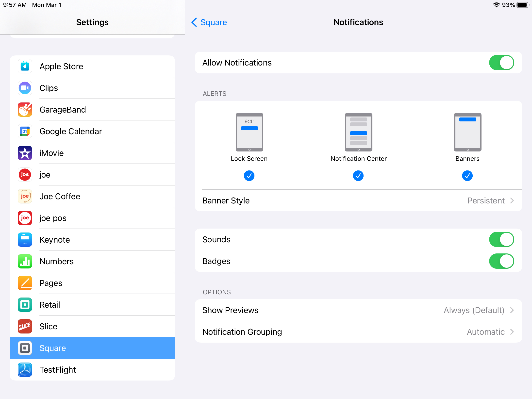532x399 pixels.
Task: Select the GarageBand guitar icon
Action: 25,110
